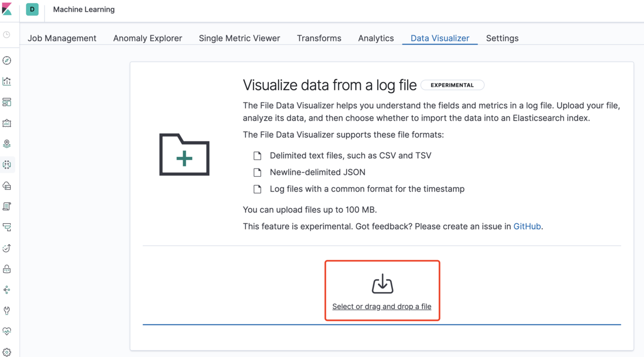Click the Kibana logo

coord(8,9)
